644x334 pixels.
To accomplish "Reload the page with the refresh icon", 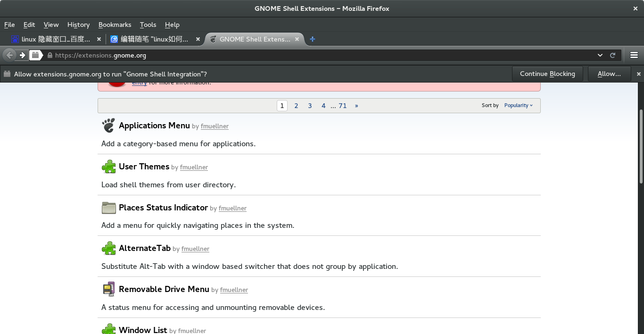I will (613, 55).
